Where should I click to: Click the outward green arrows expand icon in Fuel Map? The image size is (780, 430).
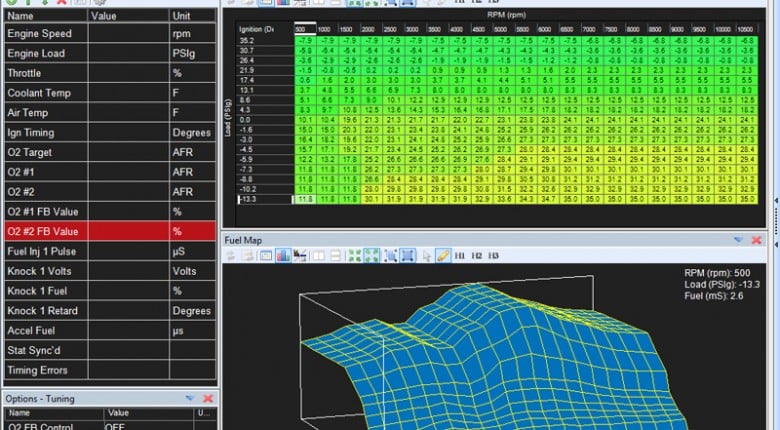coord(372,256)
